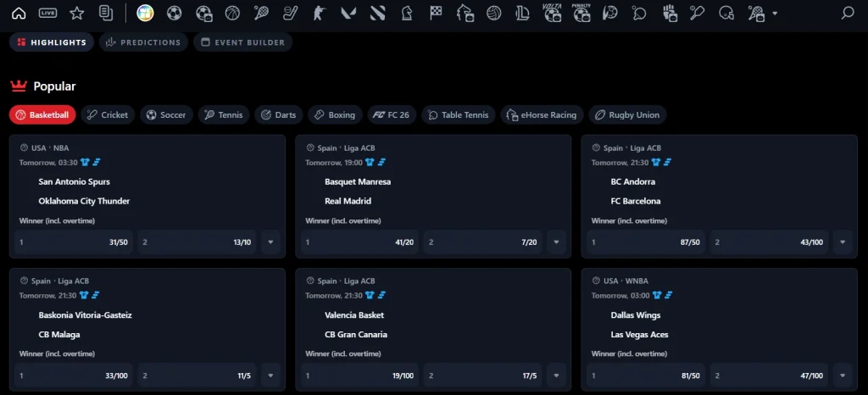Select the FC 26 popular filter
The height and width of the screenshot is (395, 868).
[392, 115]
